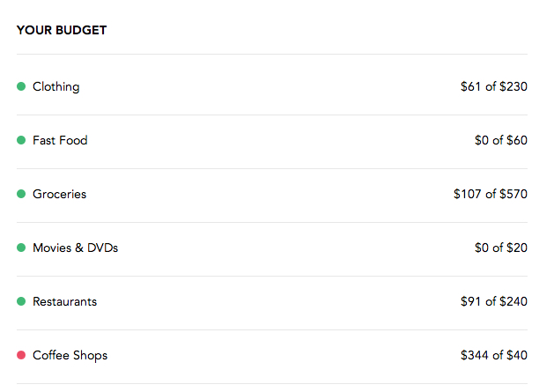Open the Movies & DVDs category
Screen dimensions: 554x392
pyautogui.click(x=75, y=248)
